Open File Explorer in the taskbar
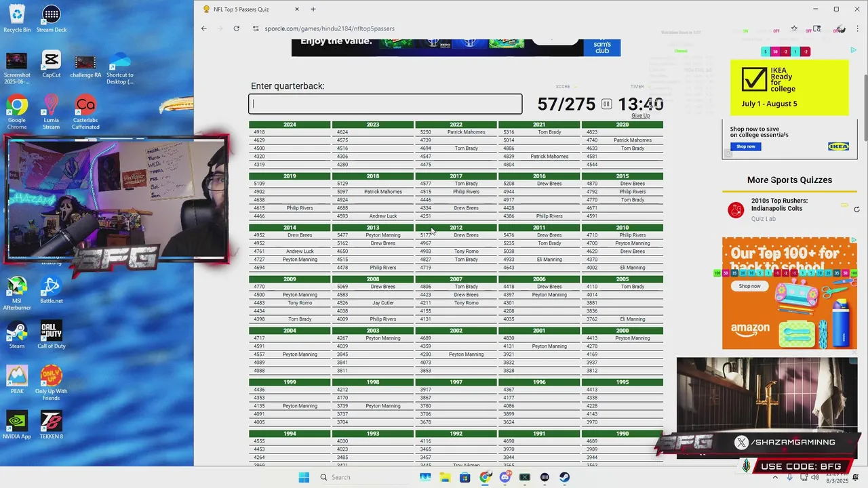Screen dimensions: 868x488 [445, 477]
